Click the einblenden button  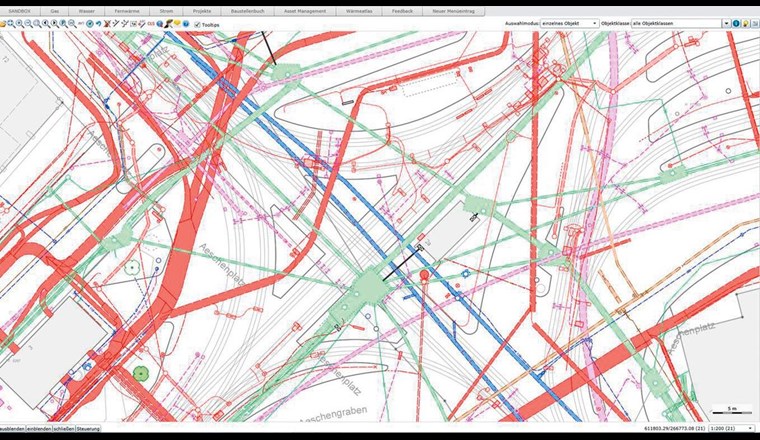click(38, 428)
